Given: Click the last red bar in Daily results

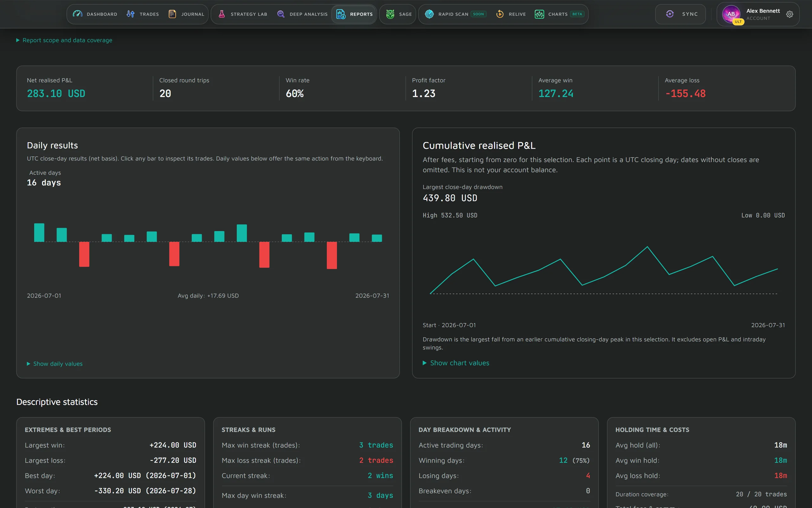Looking at the screenshot, I should pyautogui.click(x=332, y=255).
